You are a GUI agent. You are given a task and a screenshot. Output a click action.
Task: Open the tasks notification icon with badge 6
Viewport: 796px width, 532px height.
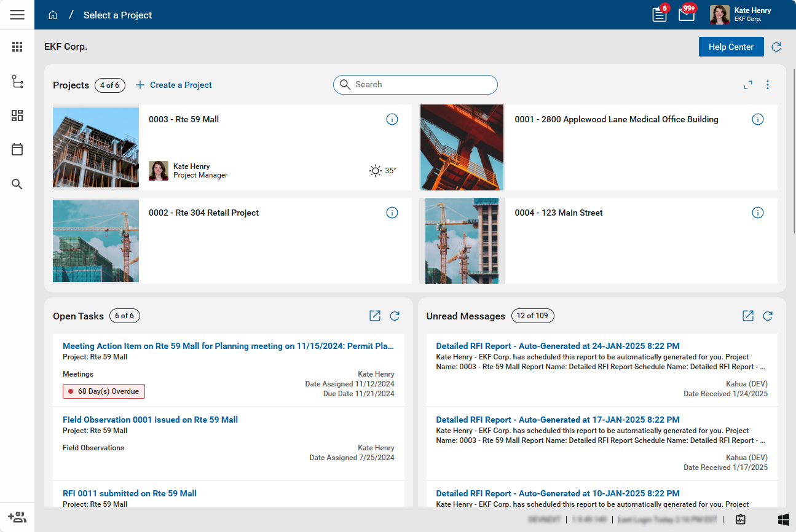660,15
